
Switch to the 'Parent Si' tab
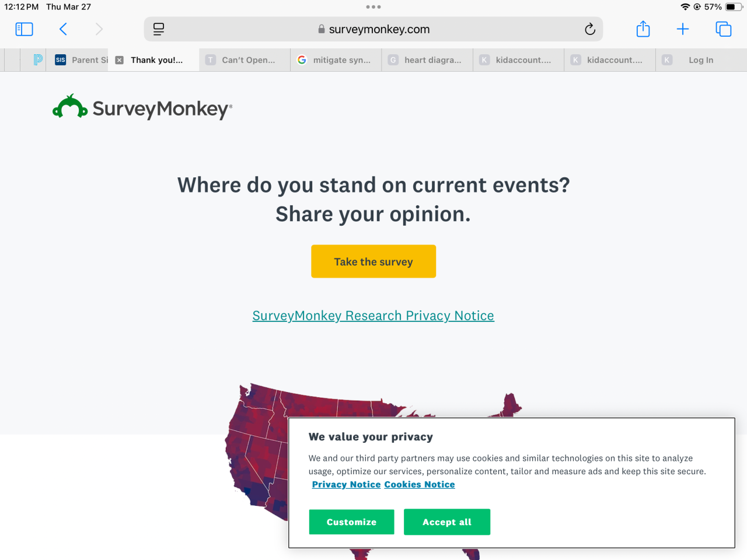[82, 60]
